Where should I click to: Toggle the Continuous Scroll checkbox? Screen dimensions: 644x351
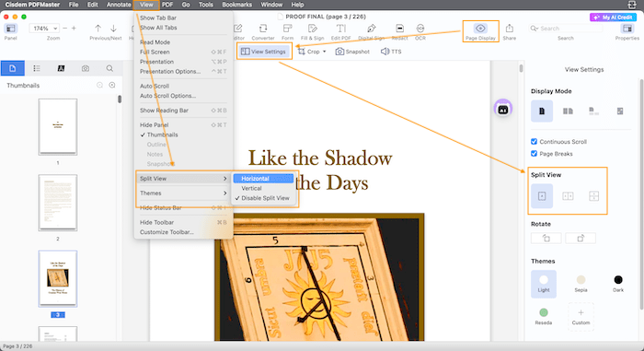(534, 142)
